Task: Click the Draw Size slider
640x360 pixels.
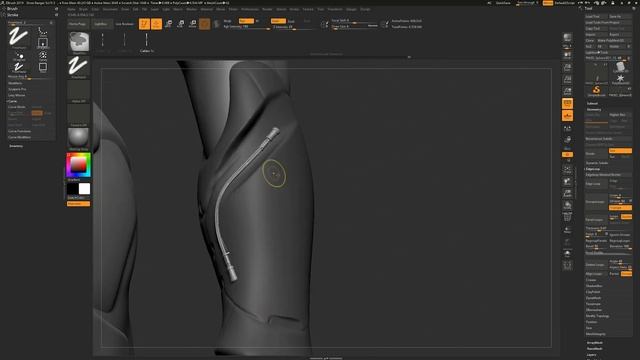Action: [x=355, y=27]
